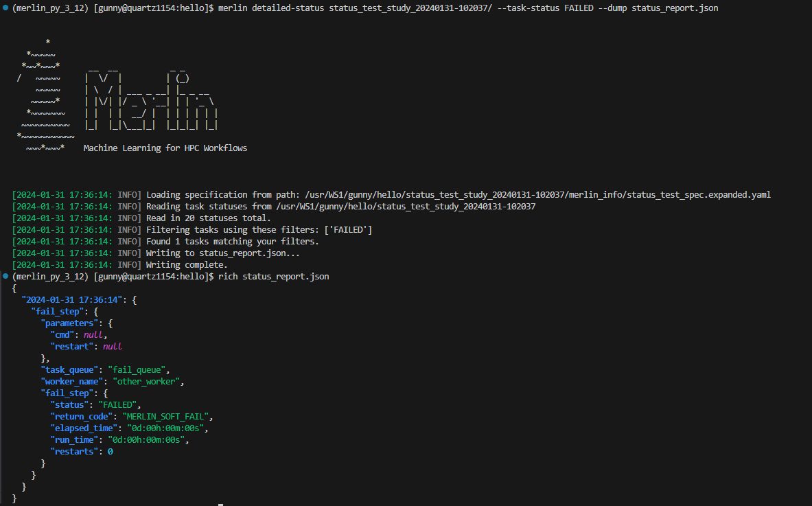Click the elapsed_time value "0d:00h:00m:00s"

pos(165,428)
